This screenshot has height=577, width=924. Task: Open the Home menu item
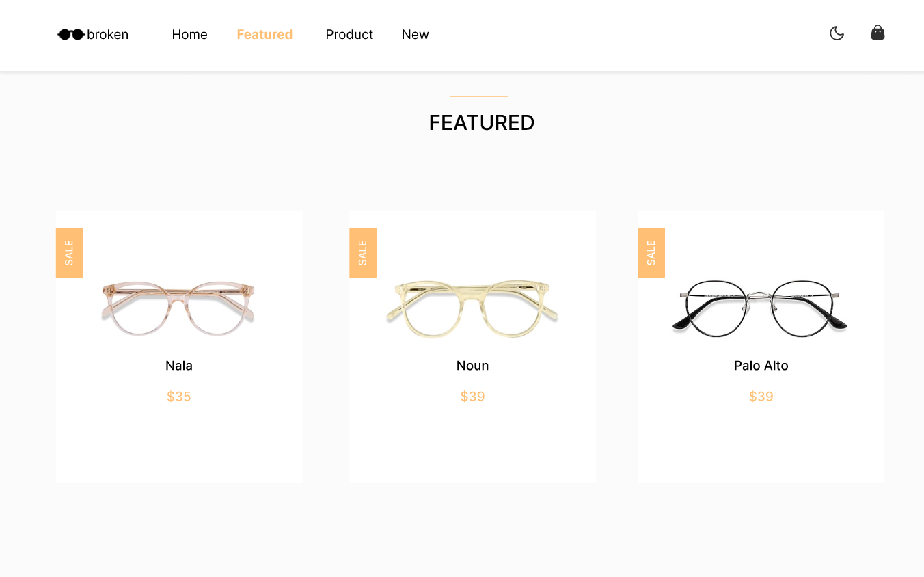point(189,34)
